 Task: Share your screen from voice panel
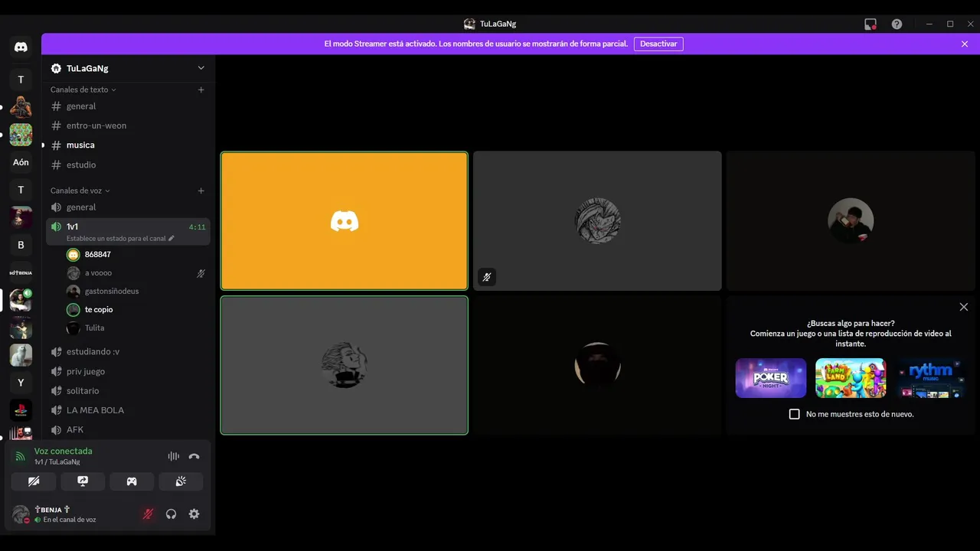[83, 481]
